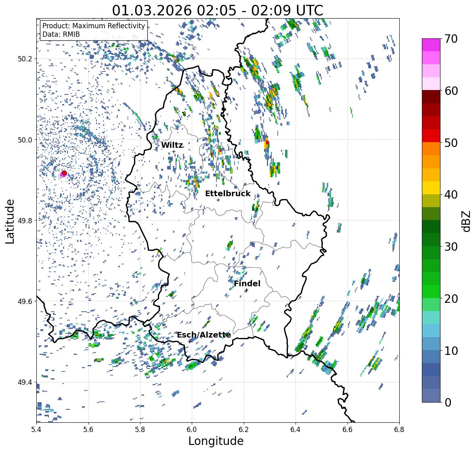Click the longitude tick label 5.4
The image size is (476, 451).
coord(36,430)
